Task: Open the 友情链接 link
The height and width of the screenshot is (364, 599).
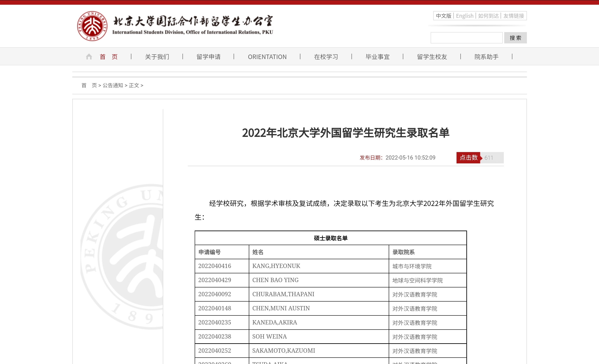Action: (x=513, y=16)
